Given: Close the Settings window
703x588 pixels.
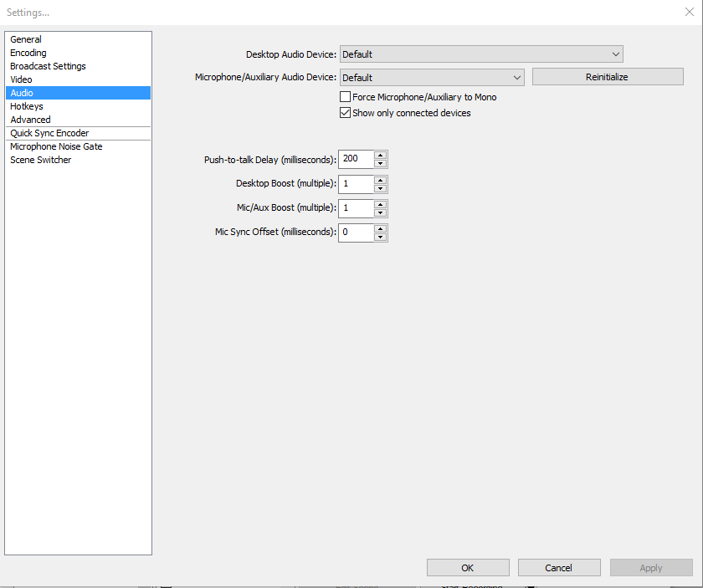Looking at the screenshot, I should (689, 12).
